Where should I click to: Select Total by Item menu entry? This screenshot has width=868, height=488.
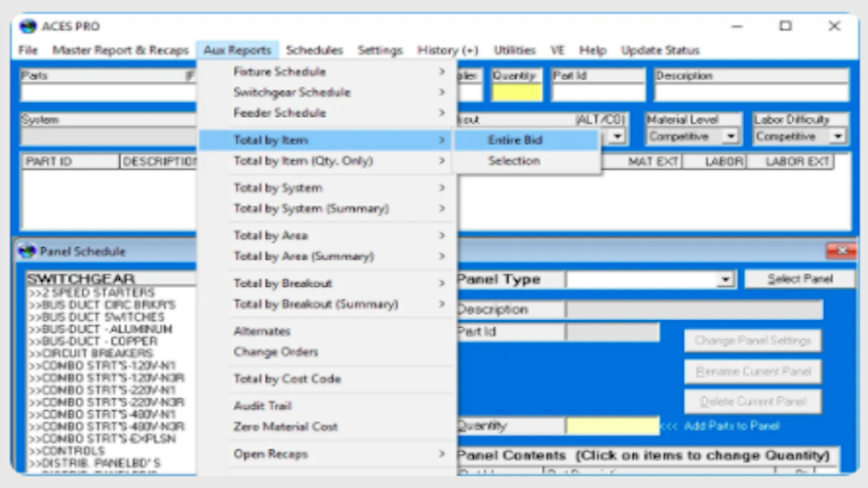point(327,141)
